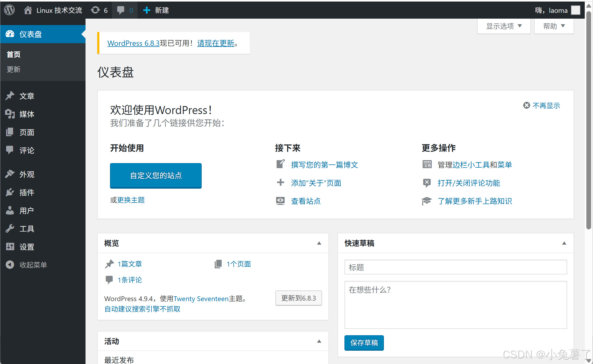Click 请现在更新 link in notice

click(216, 43)
